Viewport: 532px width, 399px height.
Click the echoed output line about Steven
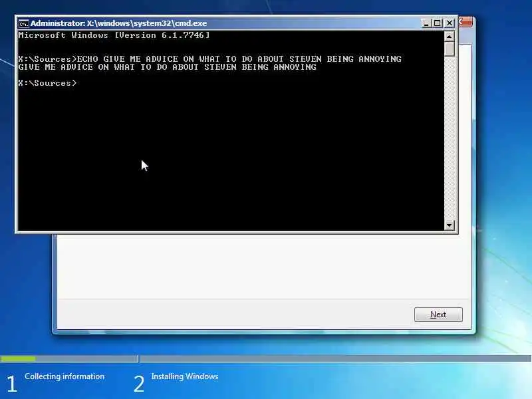point(168,67)
